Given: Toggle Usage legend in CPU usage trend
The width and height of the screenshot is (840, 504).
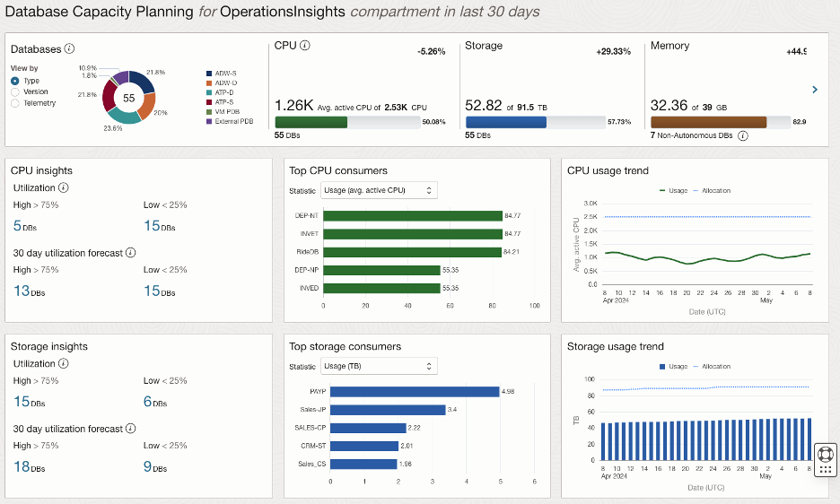Looking at the screenshot, I should click(x=674, y=191).
